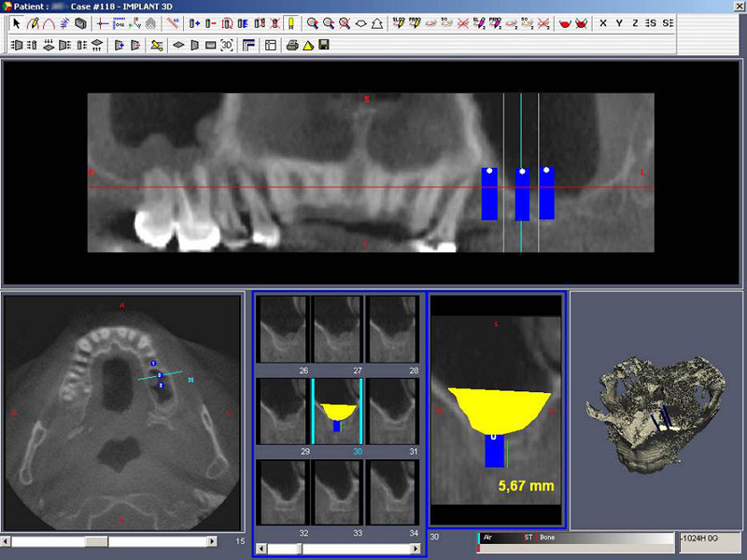Toggle the X axis button
Image resolution: width=747 pixels, height=560 pixels.
pos(603,22)
